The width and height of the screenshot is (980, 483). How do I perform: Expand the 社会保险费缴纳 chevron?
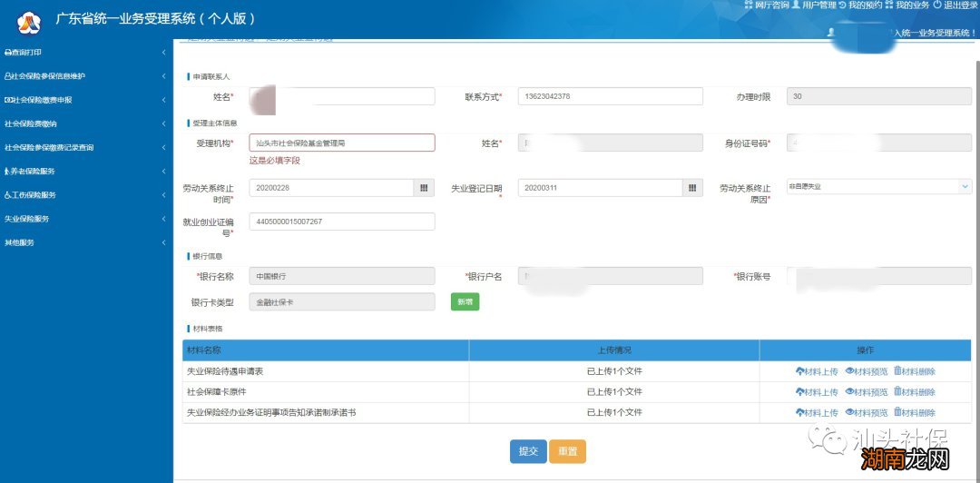(163, 123)
